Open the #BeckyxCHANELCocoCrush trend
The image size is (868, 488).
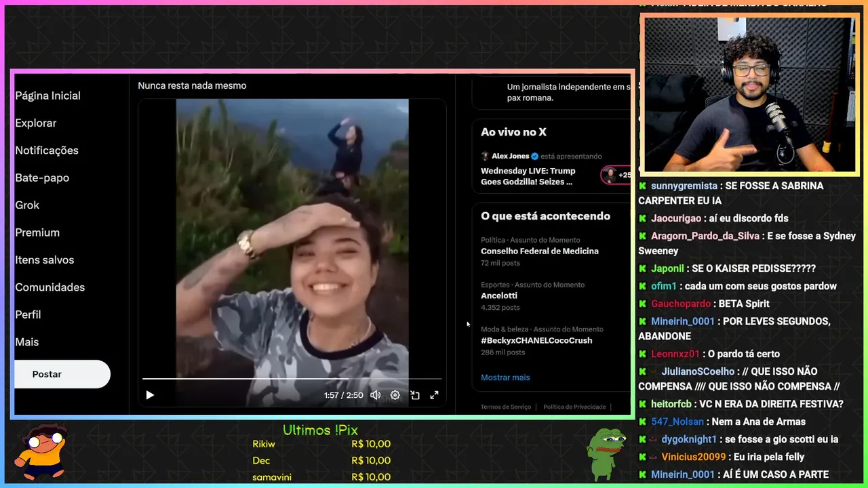[536, 340]
